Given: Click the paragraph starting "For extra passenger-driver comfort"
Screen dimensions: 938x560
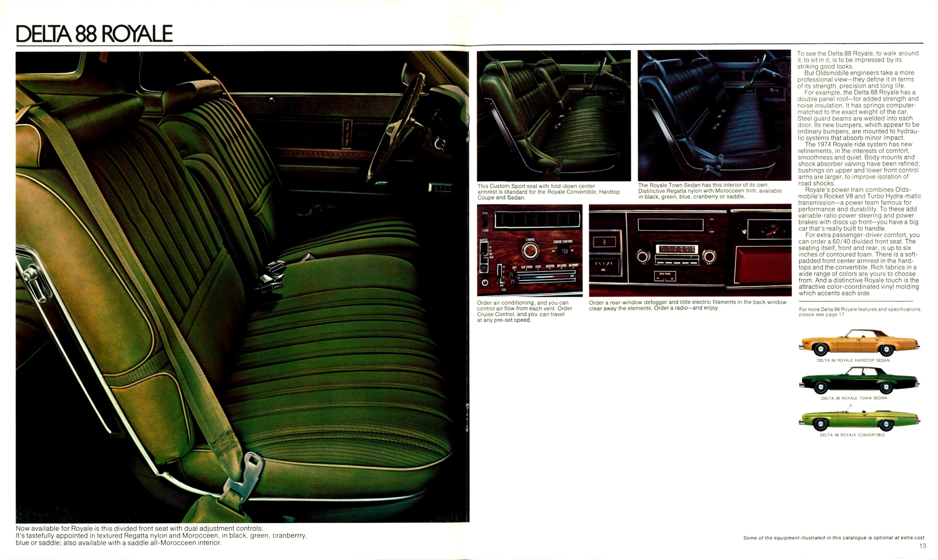Looking at the screenshot, I should pos(859,264).
